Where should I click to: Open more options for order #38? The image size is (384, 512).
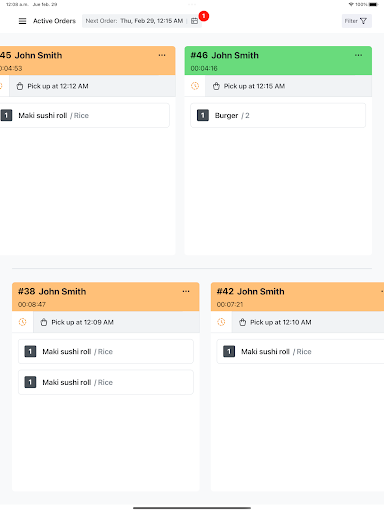[x=186, y=291]
